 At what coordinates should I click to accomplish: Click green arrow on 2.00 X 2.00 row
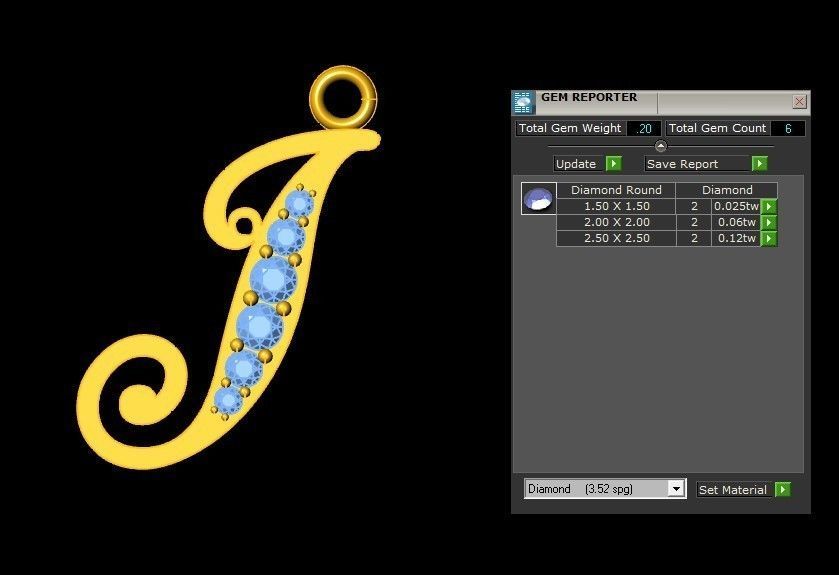click(769, 223)
